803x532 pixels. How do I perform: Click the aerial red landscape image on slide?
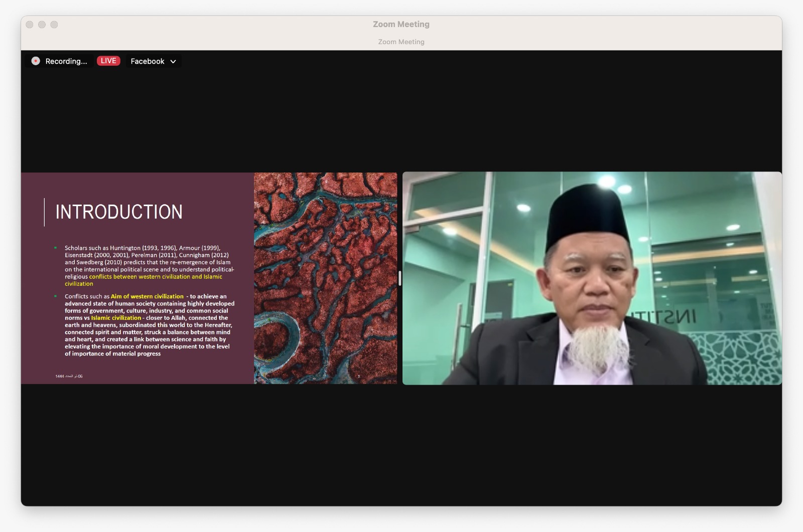pyautogui.click(x=325, y=278)
